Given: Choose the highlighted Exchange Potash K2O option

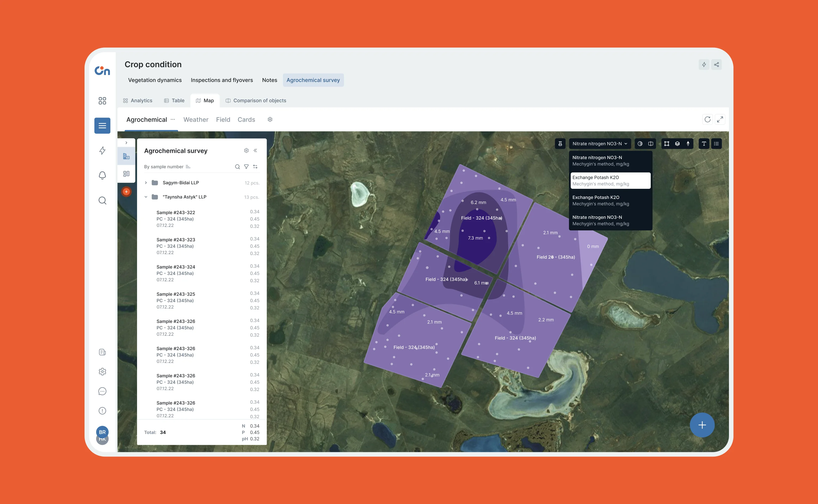Looking at the screenshot, I should tap(610, 181).
